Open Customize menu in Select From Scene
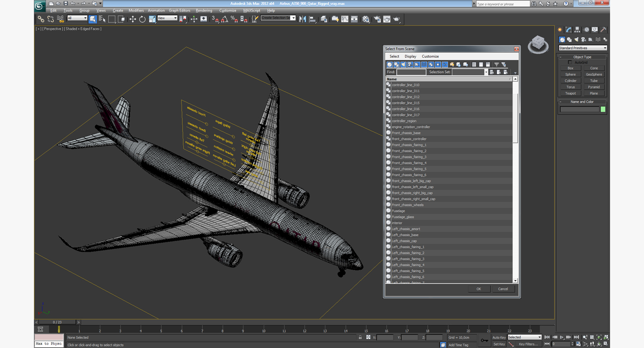The width and height of the screenshot is (644, 348). pos(430,56)
